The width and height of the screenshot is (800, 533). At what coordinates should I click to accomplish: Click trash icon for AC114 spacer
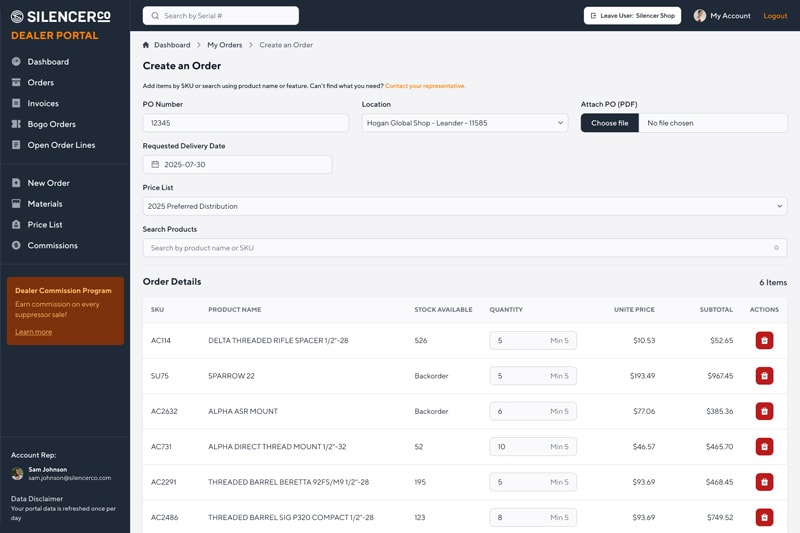click(764, 340)
